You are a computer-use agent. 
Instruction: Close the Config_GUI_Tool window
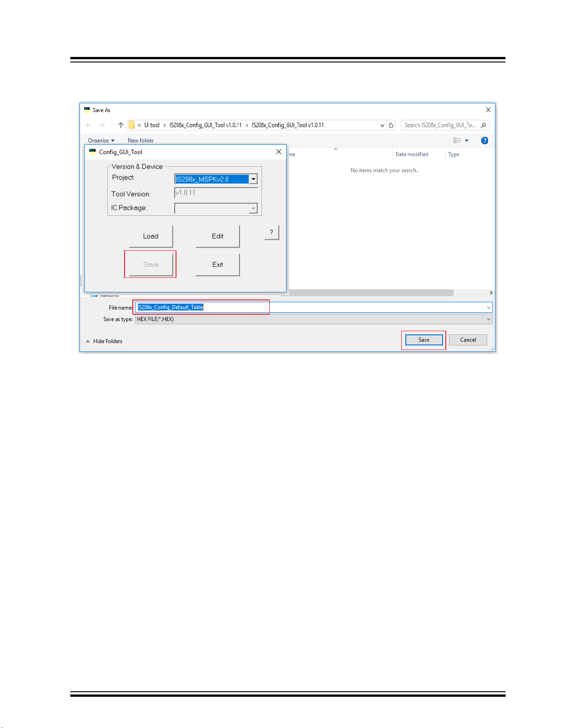click(x=279, y=152)
